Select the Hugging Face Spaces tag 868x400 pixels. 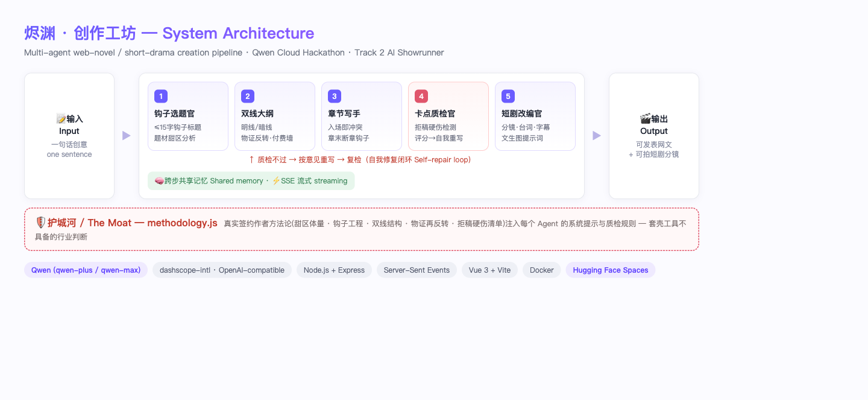(x=610, y=270)
